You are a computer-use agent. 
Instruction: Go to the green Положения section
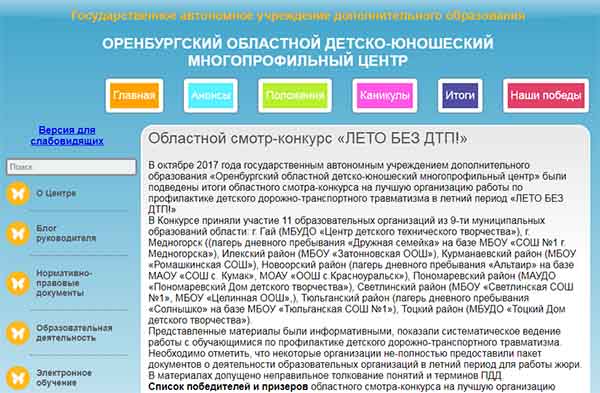tap(295, 96)
